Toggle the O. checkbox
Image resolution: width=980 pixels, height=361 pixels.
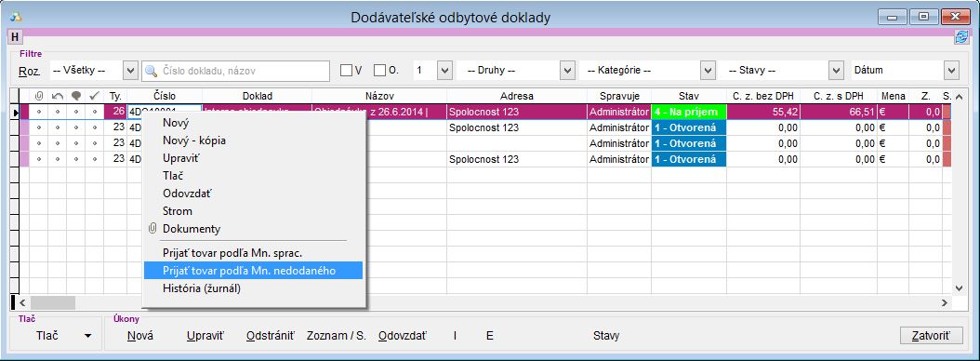(379, 71)
